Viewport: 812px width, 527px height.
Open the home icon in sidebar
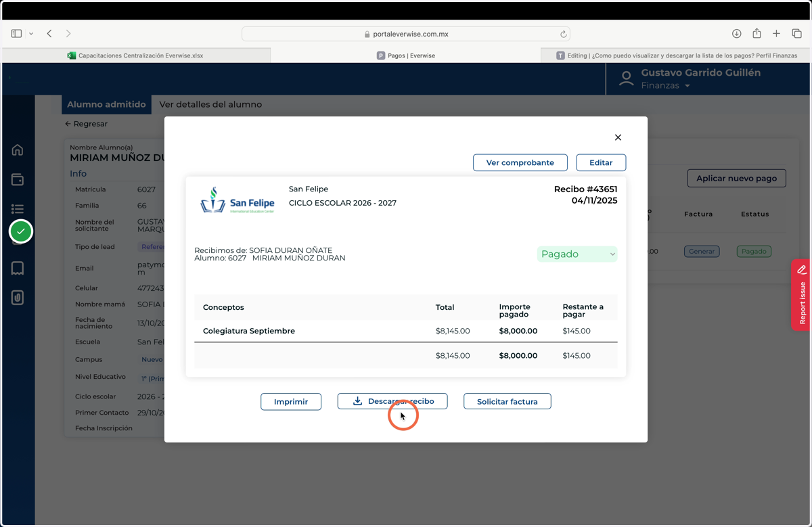[x=18, y=150]
